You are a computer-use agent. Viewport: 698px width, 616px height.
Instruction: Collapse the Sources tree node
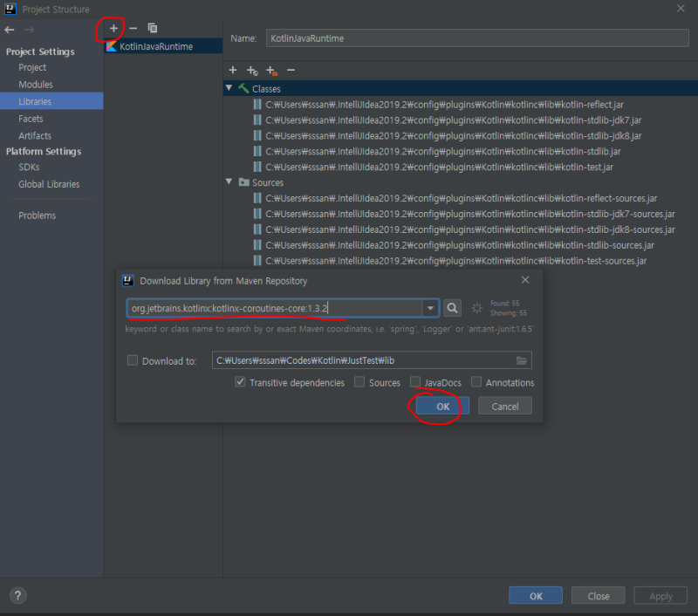(229, 182)
